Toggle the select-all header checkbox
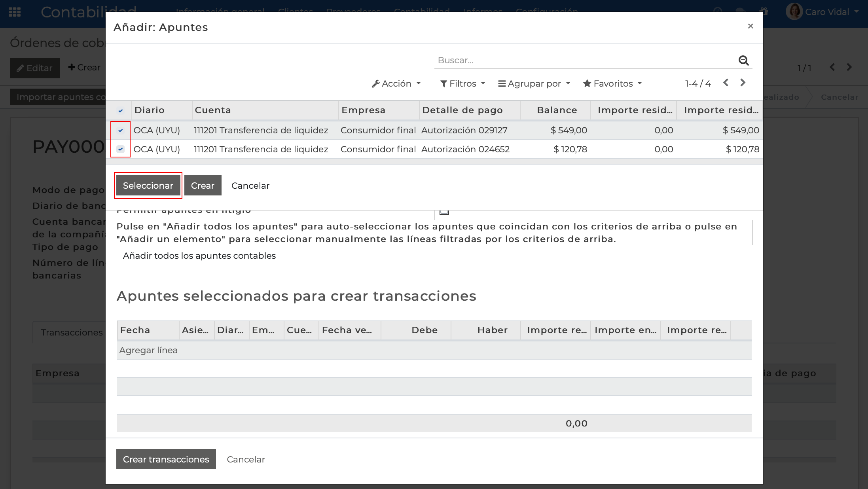 (121, 110)
